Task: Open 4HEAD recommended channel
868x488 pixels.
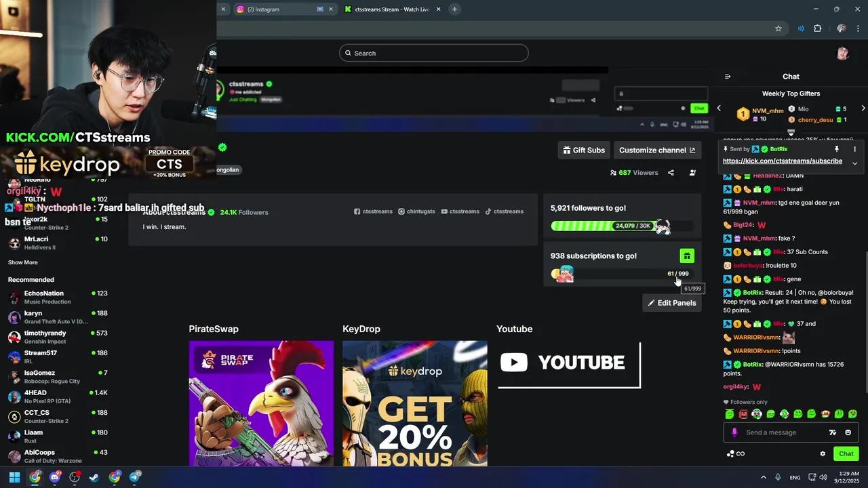Action: click(58, 396)
